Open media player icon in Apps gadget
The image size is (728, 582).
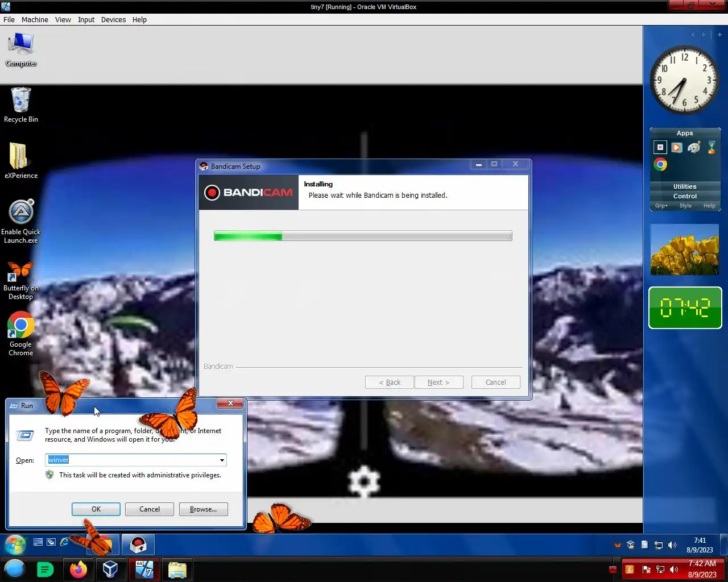pyautogui.click(x=677, y=147)
